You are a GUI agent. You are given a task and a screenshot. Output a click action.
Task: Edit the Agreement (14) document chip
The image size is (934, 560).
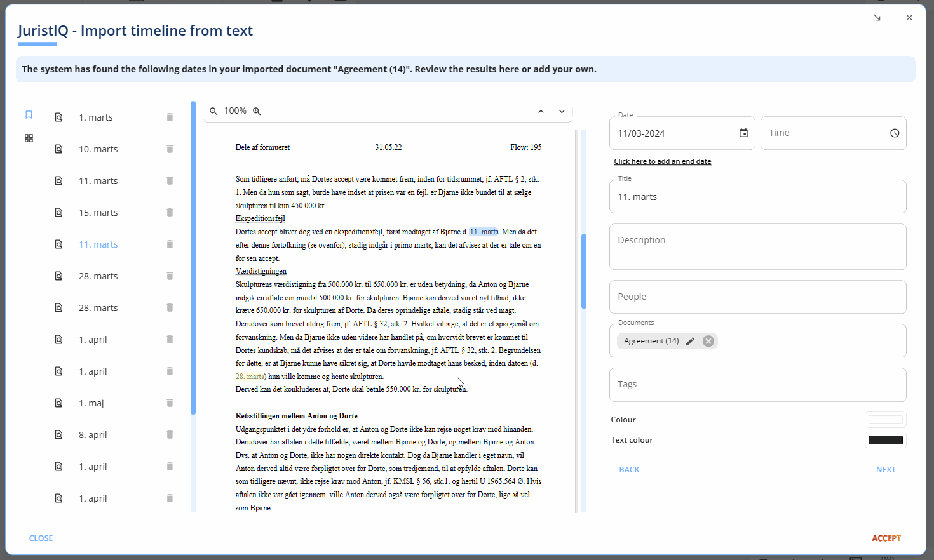tap(691, 341)
